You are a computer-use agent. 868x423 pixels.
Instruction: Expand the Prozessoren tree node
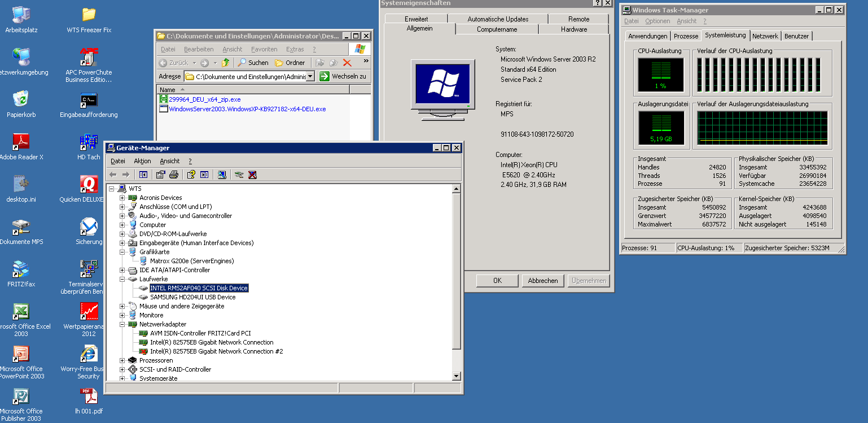122,360
